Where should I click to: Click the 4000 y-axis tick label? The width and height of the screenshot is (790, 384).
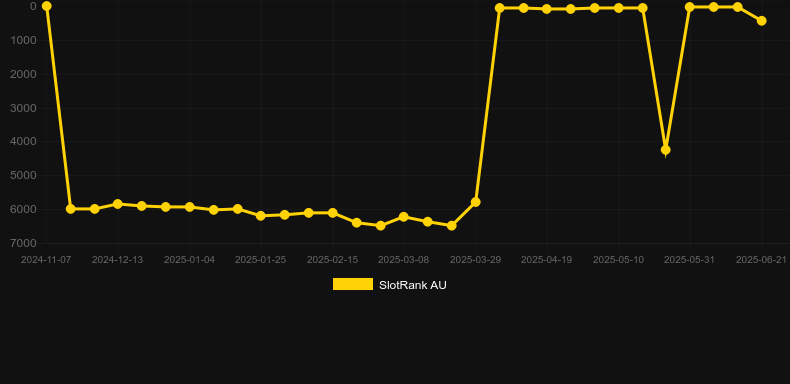coord(24,142)
